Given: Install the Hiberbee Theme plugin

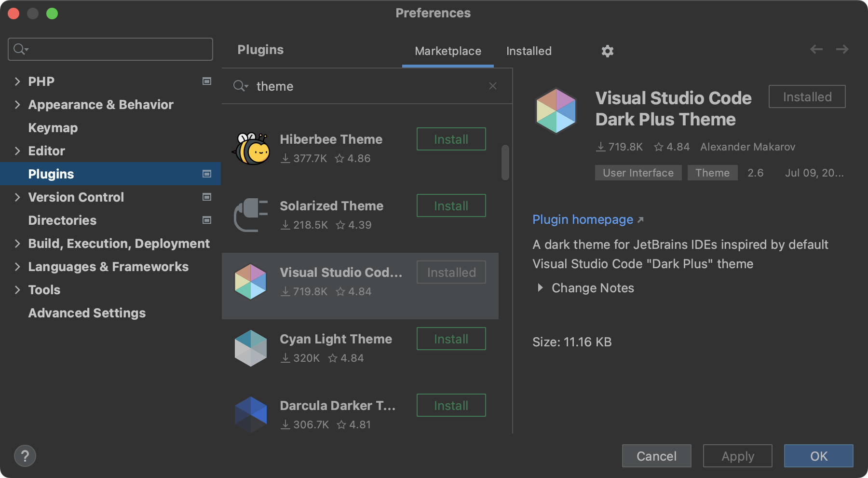Looking at the screenshot, I should point(451,139).
